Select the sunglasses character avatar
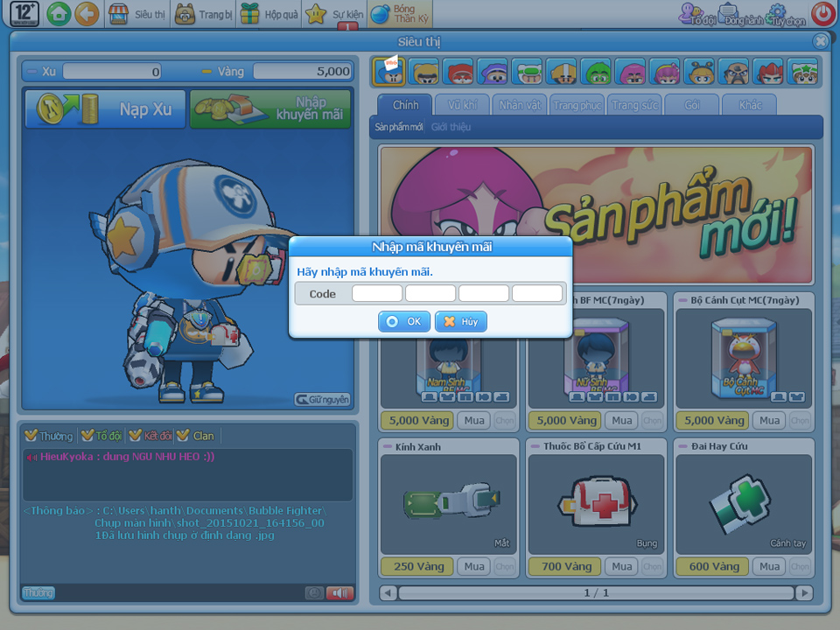 [423, 72]
